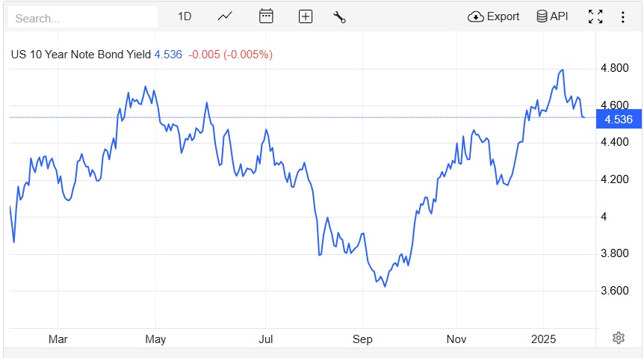Click the Export button
Image resolution: width=644 pixels, height=358 pixels.
click(494, 16)
